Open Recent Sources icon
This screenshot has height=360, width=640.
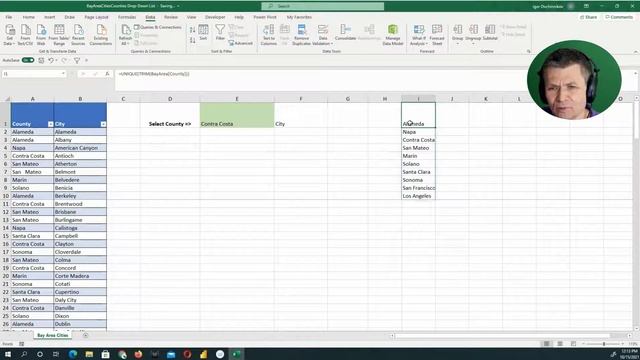(78, 35)
